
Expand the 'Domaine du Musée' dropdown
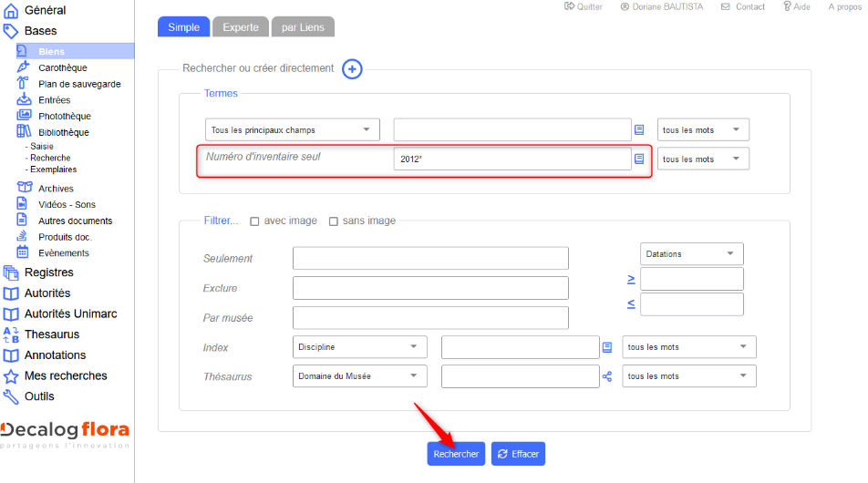click(359, 376)
